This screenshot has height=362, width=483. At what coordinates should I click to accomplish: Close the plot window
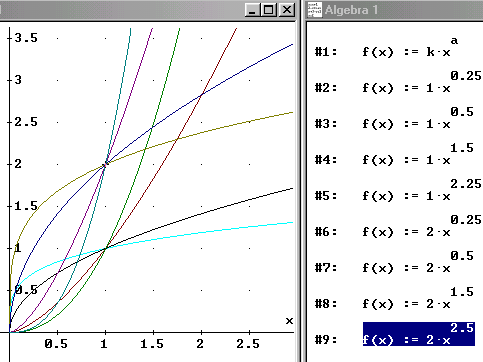point(287,10)
